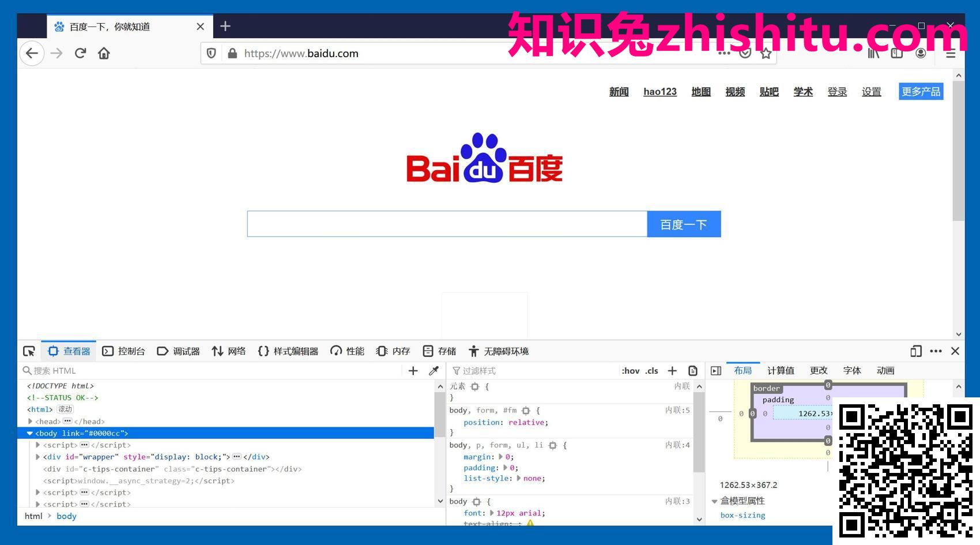Click the 登录 login link
The width and height of the screenshot is (980, 545).
[837, 92]
